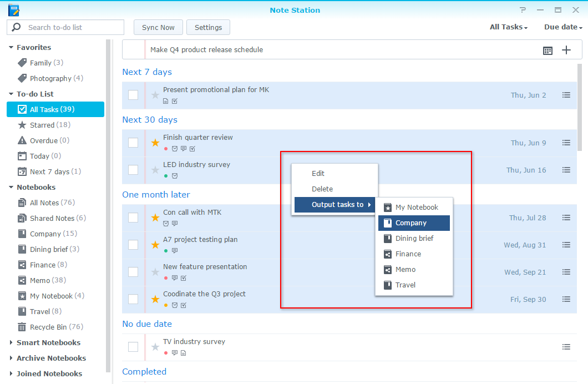Click the calendar icon in new task bar

(x=548, y=50)
